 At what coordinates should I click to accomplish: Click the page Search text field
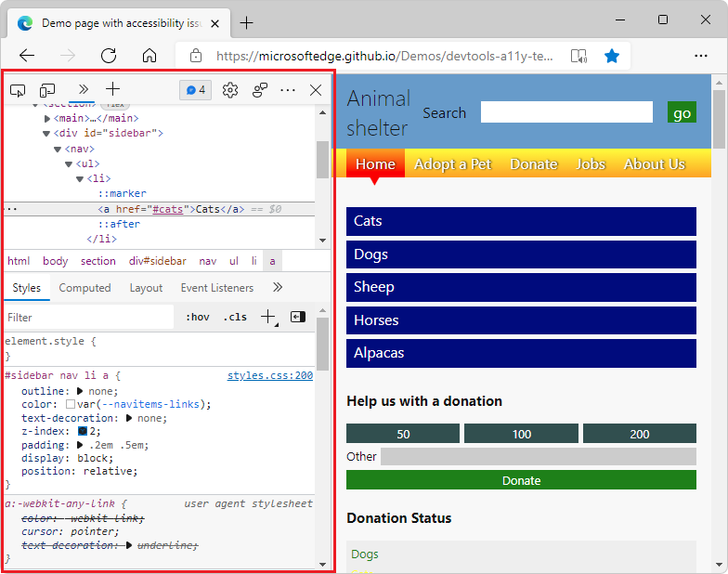point(566,112)
